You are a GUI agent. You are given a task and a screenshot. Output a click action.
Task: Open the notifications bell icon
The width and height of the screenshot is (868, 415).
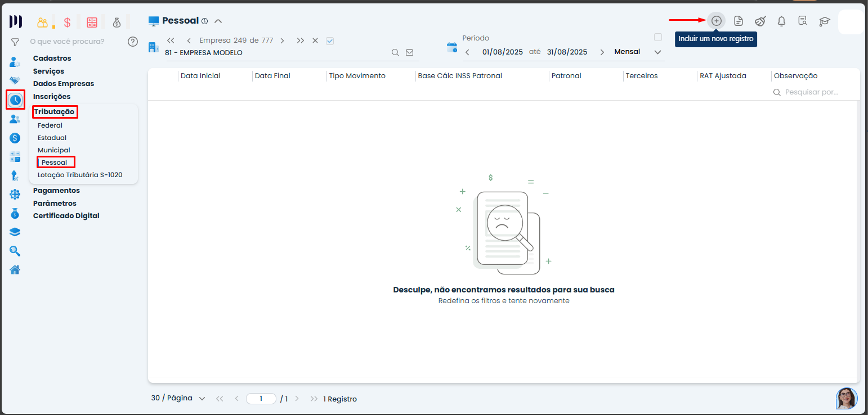pyautogui.click(x=781, y=21)
